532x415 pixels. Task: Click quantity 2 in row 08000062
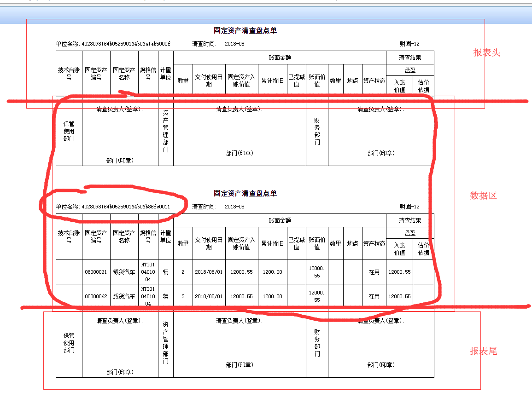point(183,296)
